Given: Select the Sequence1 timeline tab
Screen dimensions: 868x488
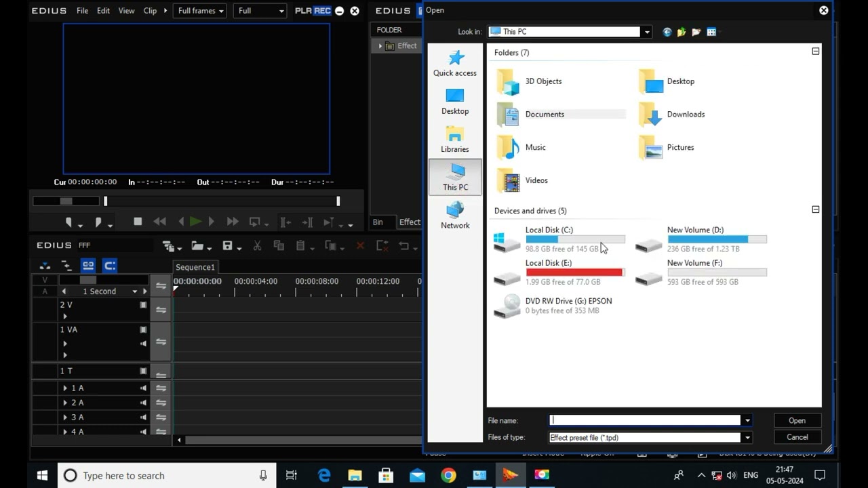Looking at the screenshot, I should pos(195,267).
